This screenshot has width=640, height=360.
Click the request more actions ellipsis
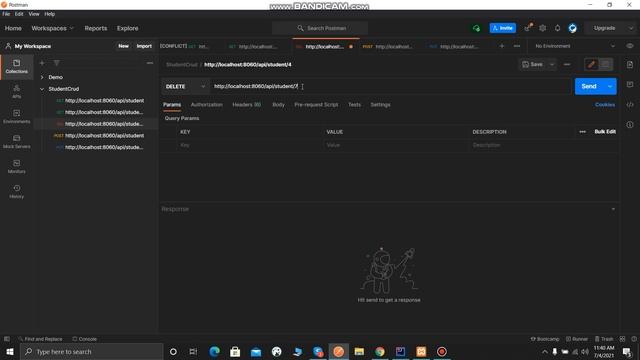tap(567, 64)
